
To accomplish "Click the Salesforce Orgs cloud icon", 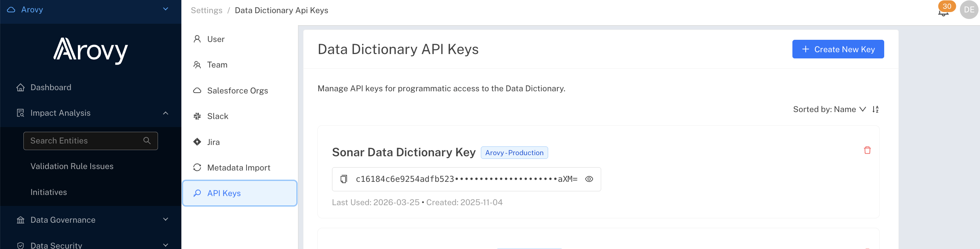I will click(x=197, y=91).
